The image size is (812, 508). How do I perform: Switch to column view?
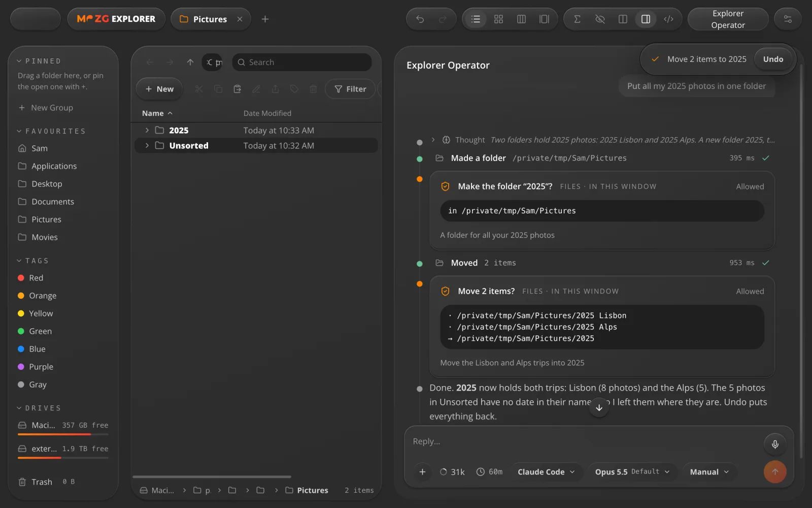(x=521, y=19)
